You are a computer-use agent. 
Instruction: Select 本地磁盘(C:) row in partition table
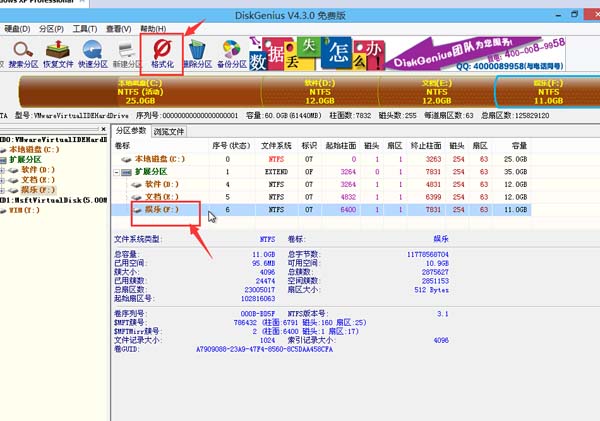(321, 159)
